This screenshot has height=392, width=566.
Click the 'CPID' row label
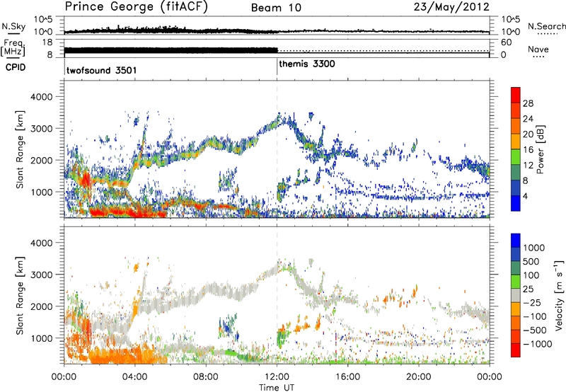pyautogui.click(x=16, y=67)
